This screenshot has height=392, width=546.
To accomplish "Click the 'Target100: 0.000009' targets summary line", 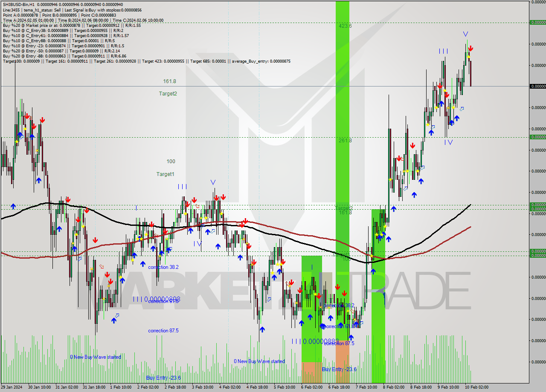I will 147,61.
